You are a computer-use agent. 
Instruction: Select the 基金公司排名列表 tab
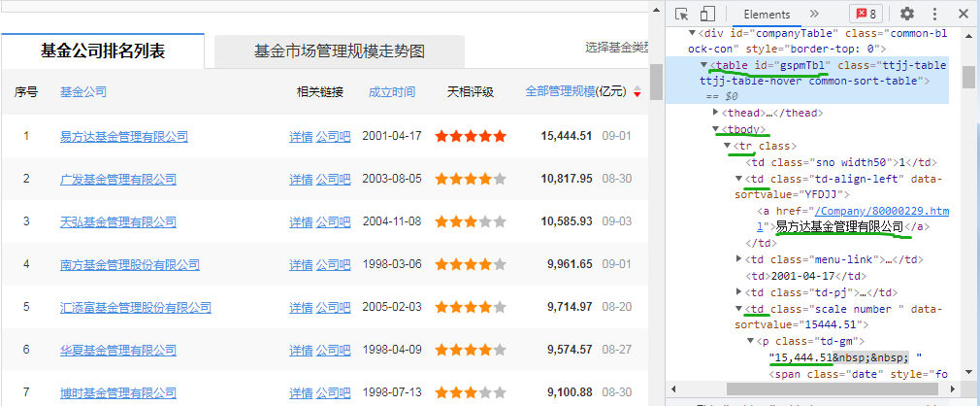(103, 51)
